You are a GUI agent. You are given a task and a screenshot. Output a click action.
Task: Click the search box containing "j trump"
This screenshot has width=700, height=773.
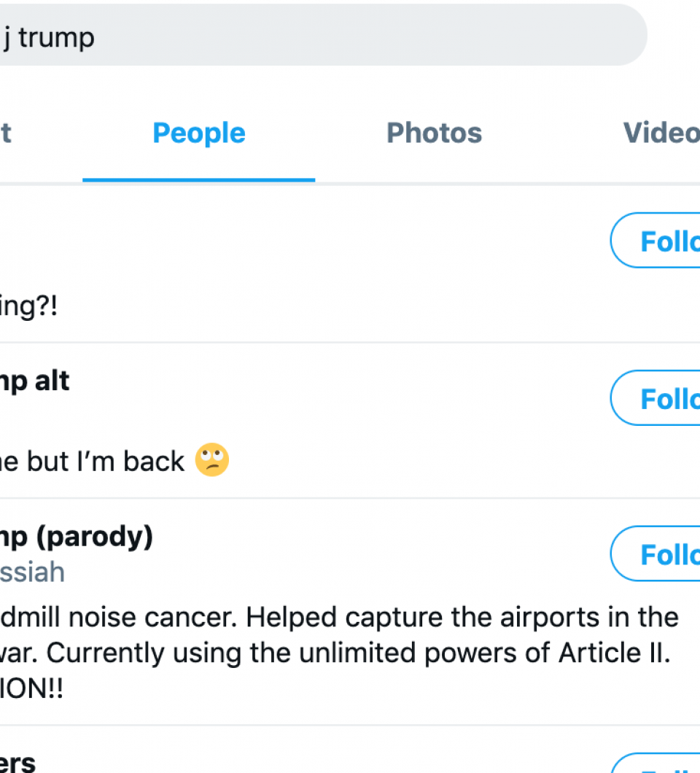click(x=323, y=36)
